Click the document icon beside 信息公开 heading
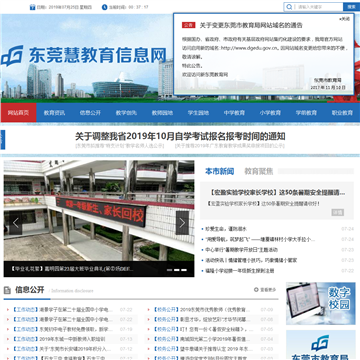The width and height of the screenshot is (360, 360). click(7, 290)
